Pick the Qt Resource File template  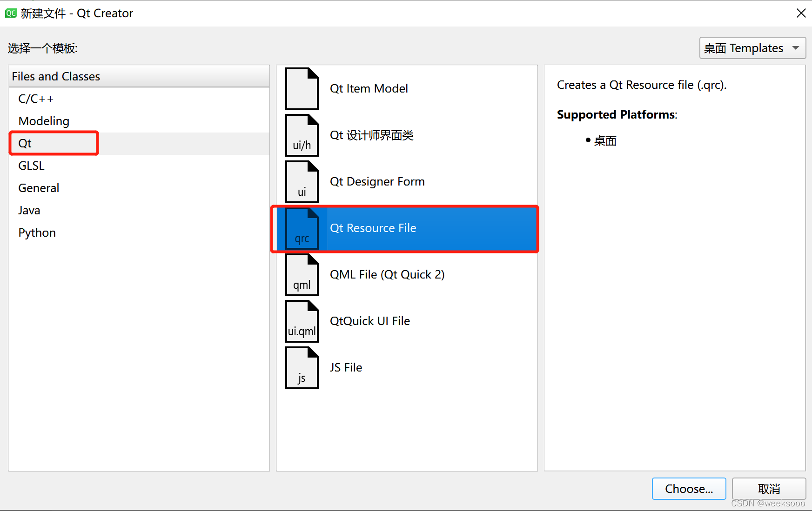[x=407, y=228]
